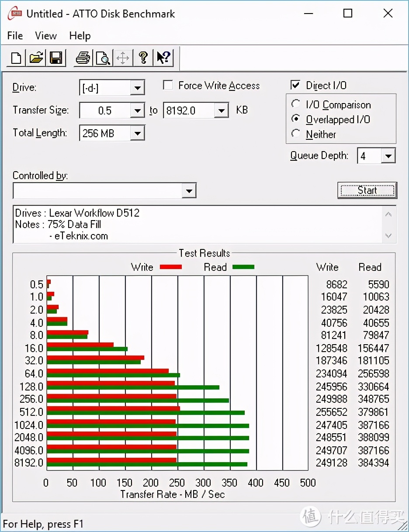Open the Drive dropdown

(x=137, y=88)
